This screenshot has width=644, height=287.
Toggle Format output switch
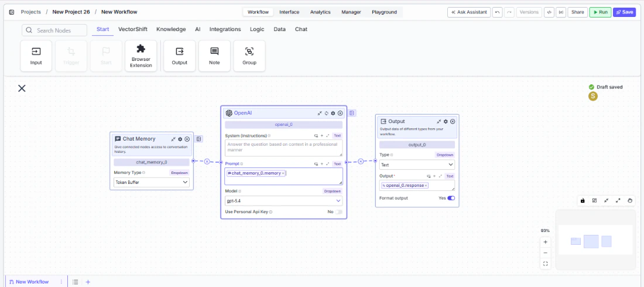(x=451, y=198)
